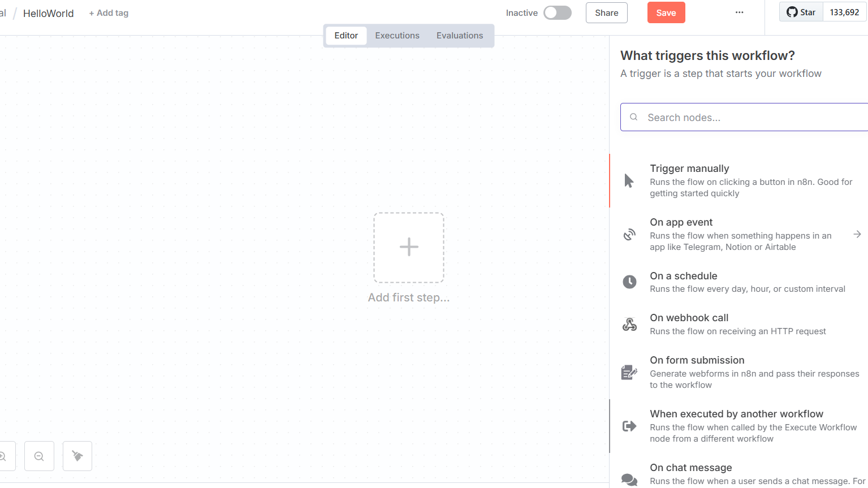Click the On chat message bubble icon
Viewport: 868px width, 488px height.
pos(629,479)
